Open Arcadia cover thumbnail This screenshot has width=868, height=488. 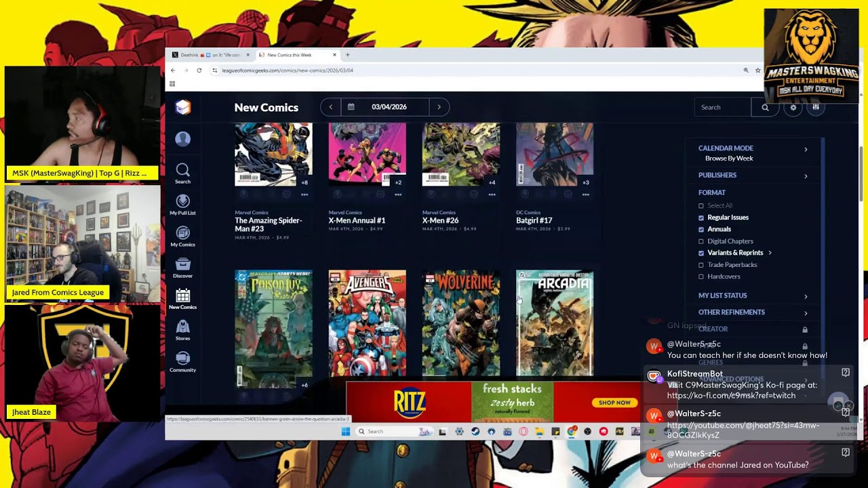pyautogui.click(x=554, y=323)
